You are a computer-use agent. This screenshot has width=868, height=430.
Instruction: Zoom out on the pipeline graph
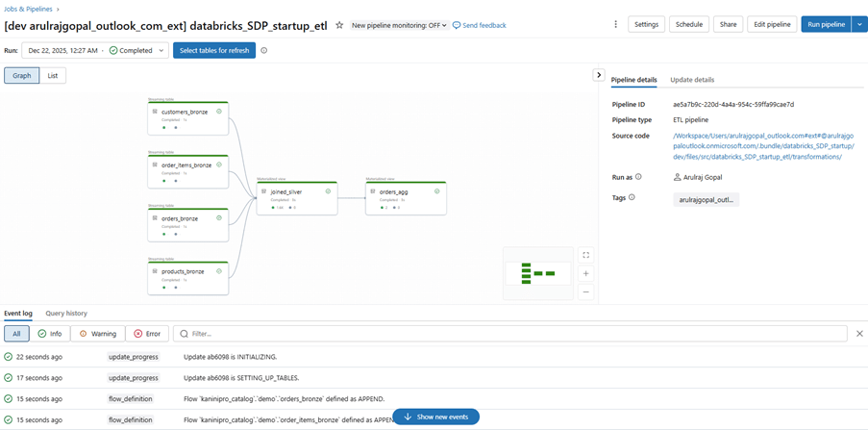[x=586, y=291]
